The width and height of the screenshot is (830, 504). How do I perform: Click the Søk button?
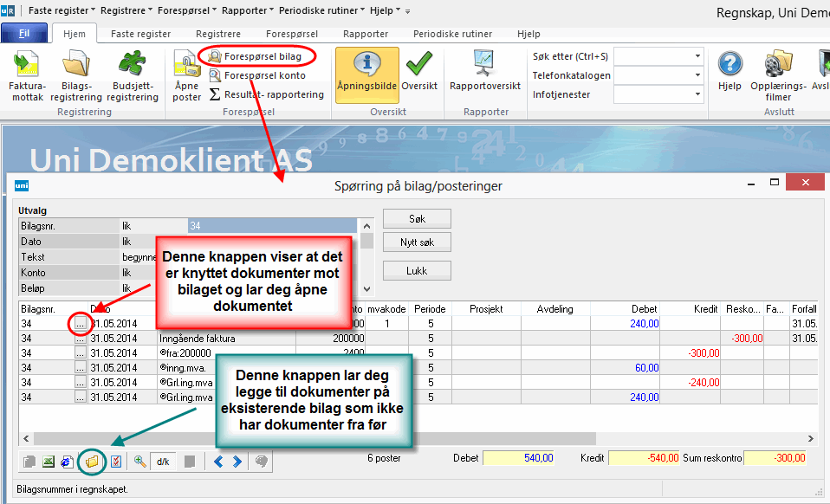[x=417, y=218]
